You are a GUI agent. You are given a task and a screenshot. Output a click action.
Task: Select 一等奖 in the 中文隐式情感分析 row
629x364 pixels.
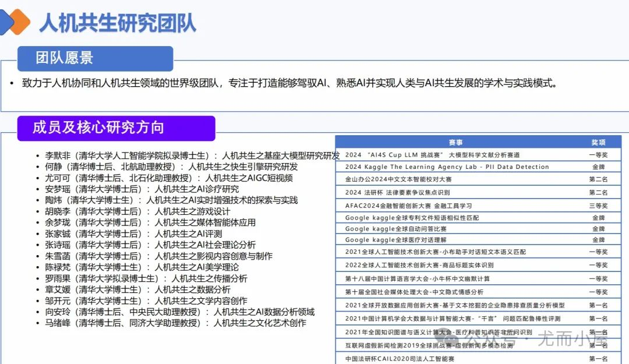coord(598,292)
